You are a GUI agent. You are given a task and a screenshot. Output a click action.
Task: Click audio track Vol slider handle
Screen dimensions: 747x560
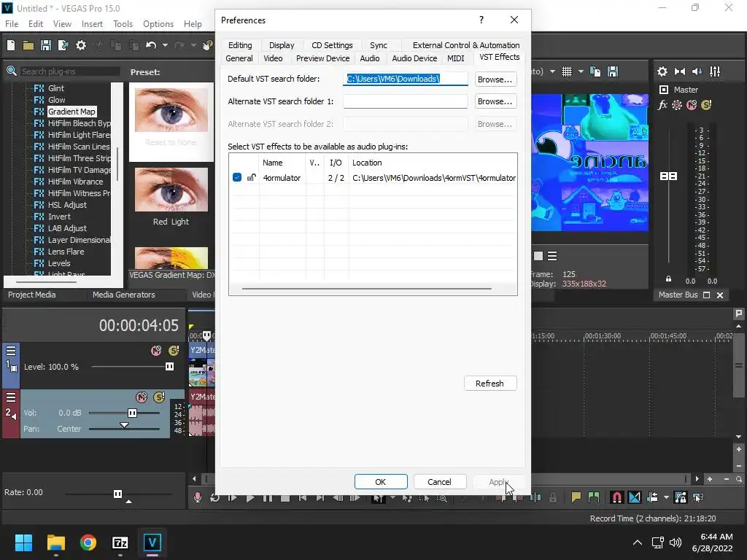(132, 413)
